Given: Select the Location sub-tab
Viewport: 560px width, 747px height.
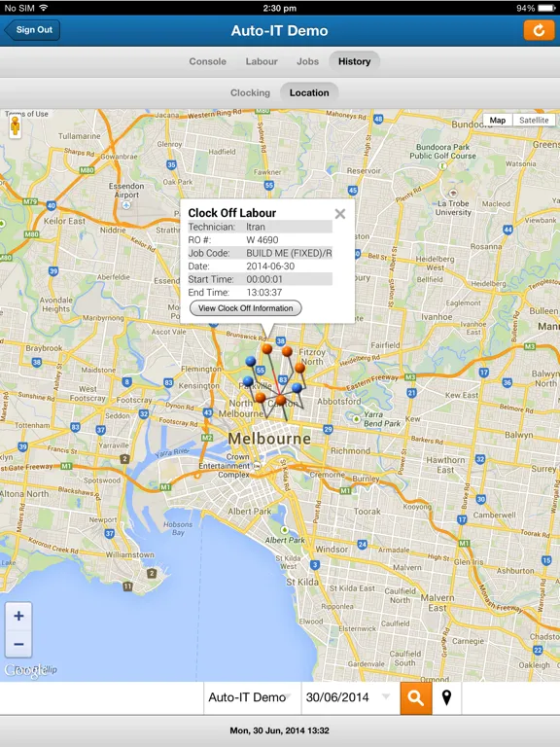Looking at the screenshot, I should click(309, 93).
